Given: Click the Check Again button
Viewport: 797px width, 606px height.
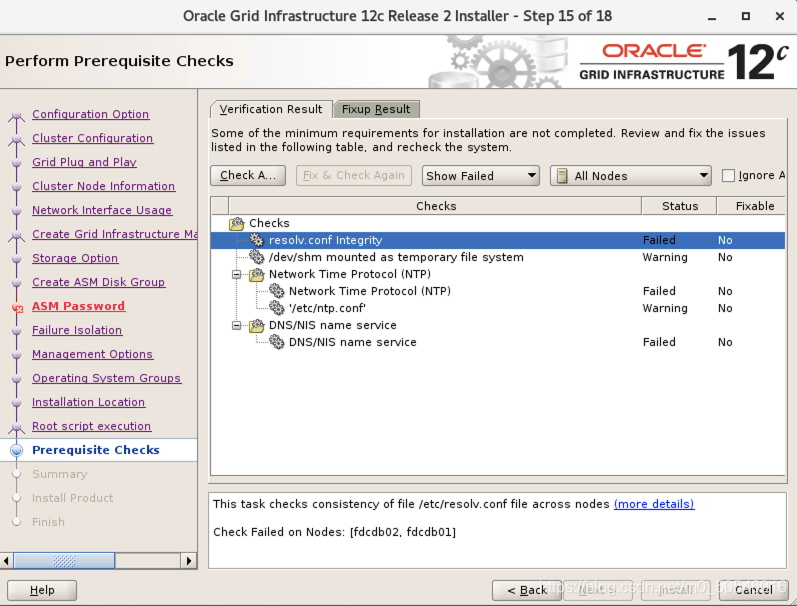Looking at the screenshot, I should [x=248, y=175].
